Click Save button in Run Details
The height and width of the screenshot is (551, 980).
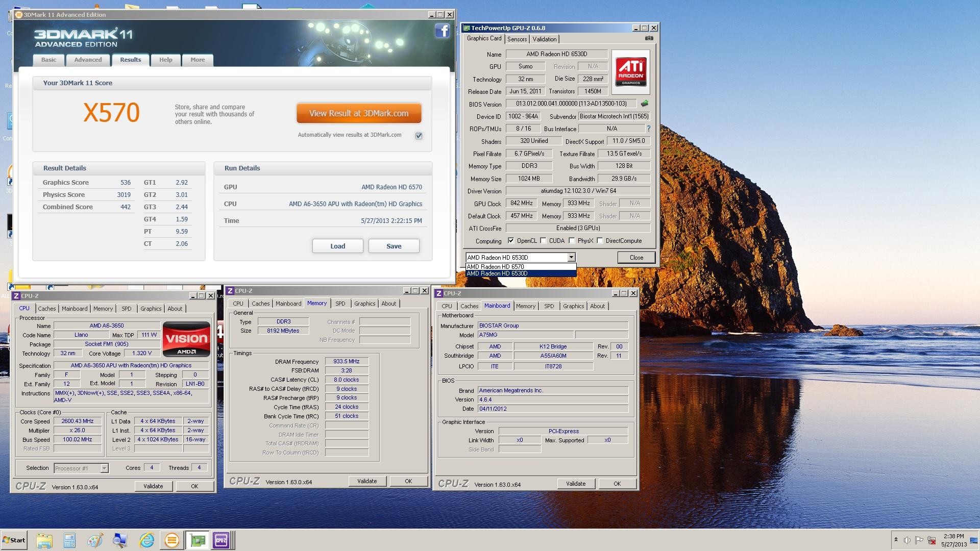[x=394, y=246]
